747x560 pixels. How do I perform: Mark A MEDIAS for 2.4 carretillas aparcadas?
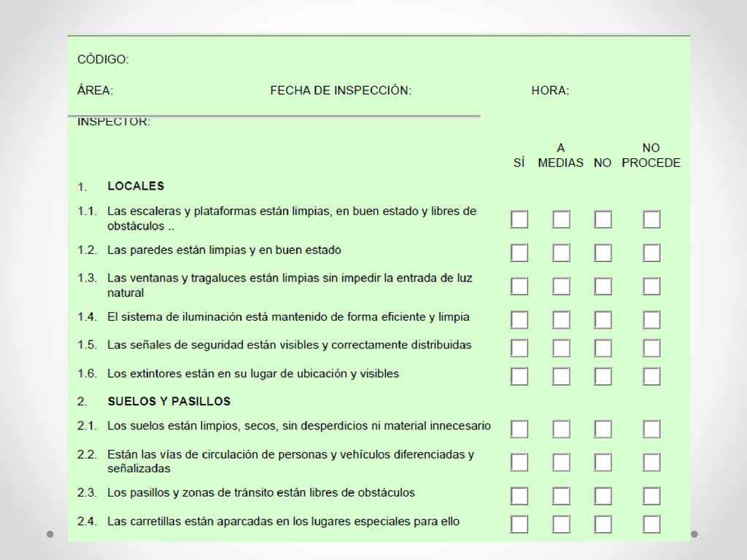click(x=561, y=524)
